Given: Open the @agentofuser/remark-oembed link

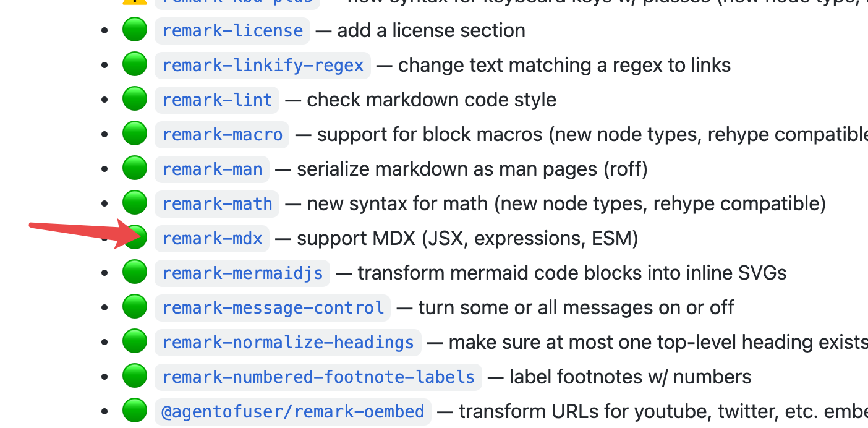Looking at the screenshot, I should point(292,411).
